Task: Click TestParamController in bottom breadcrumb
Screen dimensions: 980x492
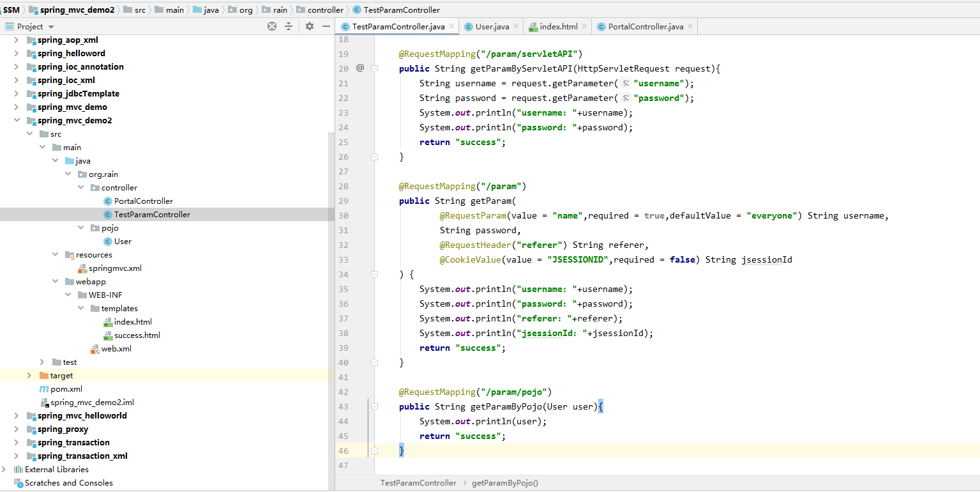Action: click(418, 483)
